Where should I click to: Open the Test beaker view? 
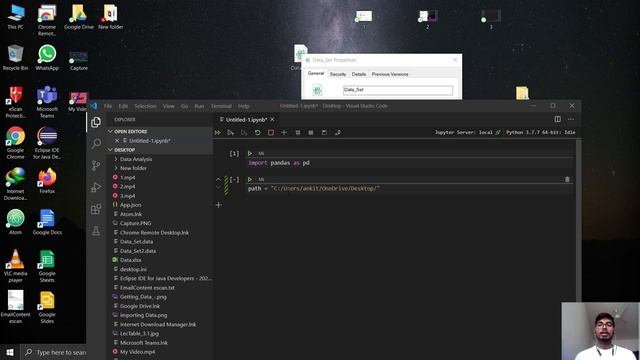click(96, 231)
